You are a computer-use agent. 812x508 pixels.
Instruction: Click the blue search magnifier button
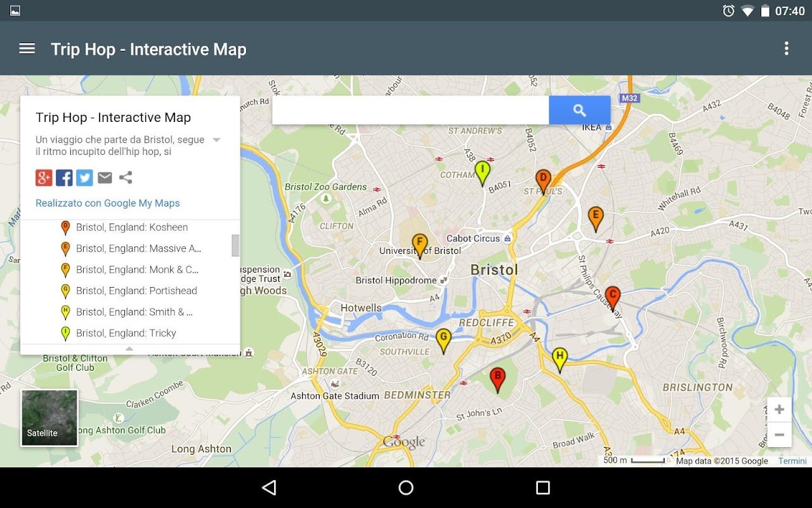[579, 110]
